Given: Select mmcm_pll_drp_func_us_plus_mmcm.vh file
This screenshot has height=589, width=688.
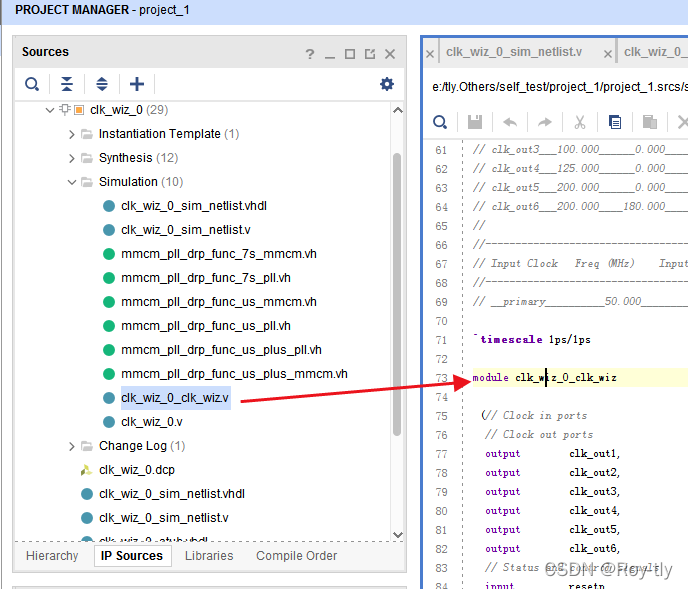Looking at the screenshot, I should [x=234, y=374].
